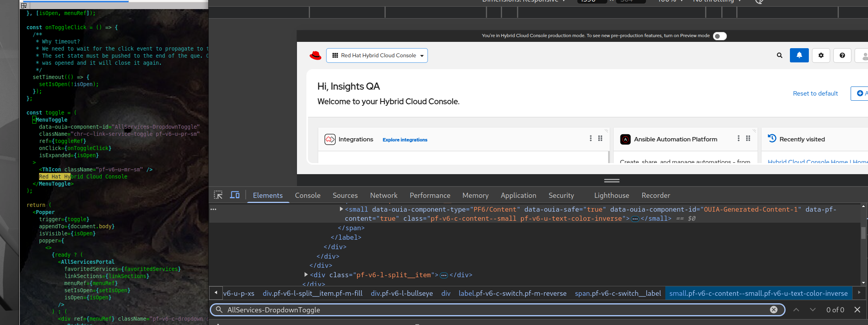Viewport: 868px width, 325px height.
Task: Expand ellipsis in the pf-v6-l-split__item div
Action: (444, 275)
